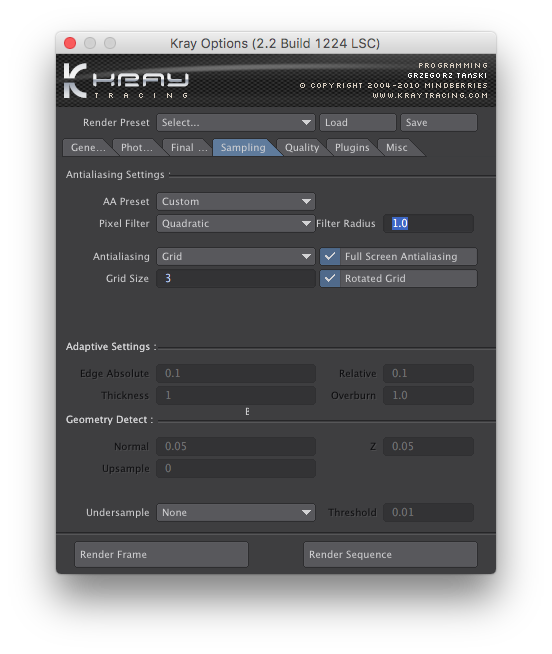Select the Sampling tab
552x654 pixels.
pyautogui.click(x=244, y=148)
